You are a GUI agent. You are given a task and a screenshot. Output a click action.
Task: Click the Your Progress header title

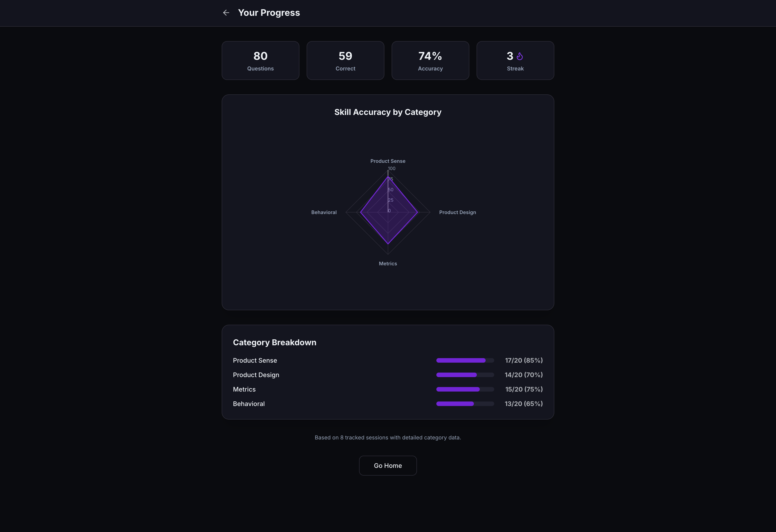(269, 13)
